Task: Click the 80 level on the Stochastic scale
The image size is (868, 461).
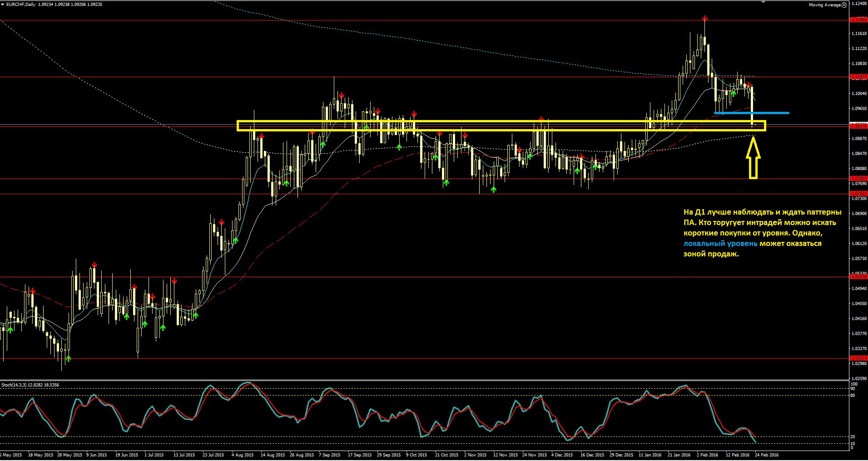Action: pos(853,396)
